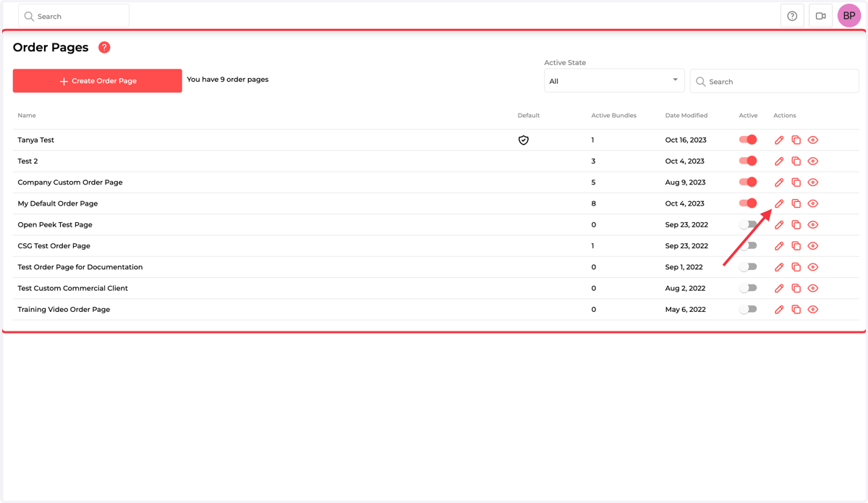Open the Active State dropdown
Image resolution: width=868 pixels, height=503 pixels.
click(x=614, y=81)
